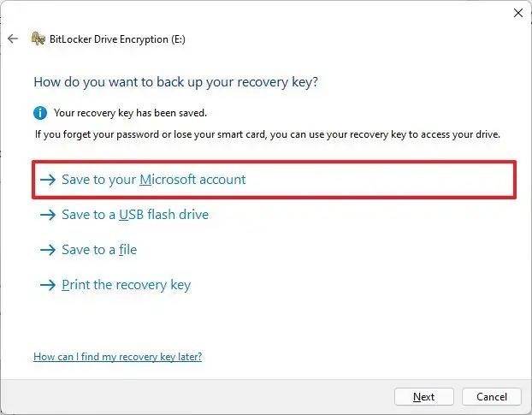Click the forgotten password explanation text
Viewport: 532px width, 415px height.
[267, 134]
